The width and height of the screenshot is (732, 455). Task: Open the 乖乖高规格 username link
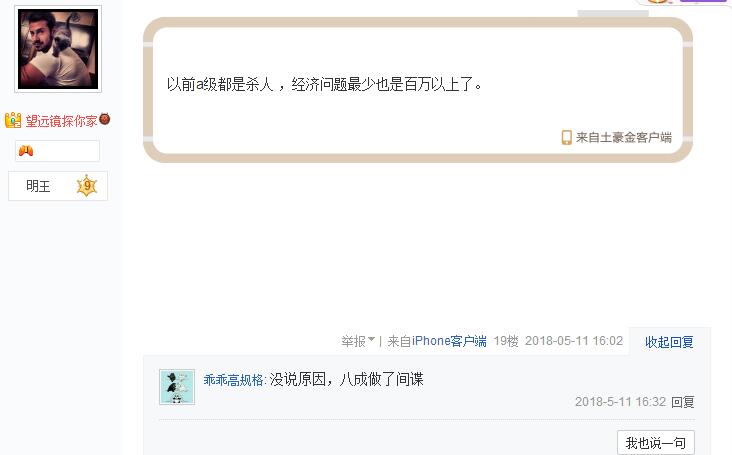233,380
